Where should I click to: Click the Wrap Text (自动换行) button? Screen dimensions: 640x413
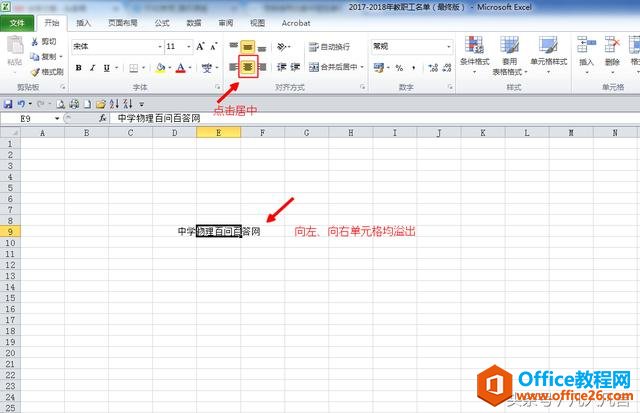coord(329,46)
